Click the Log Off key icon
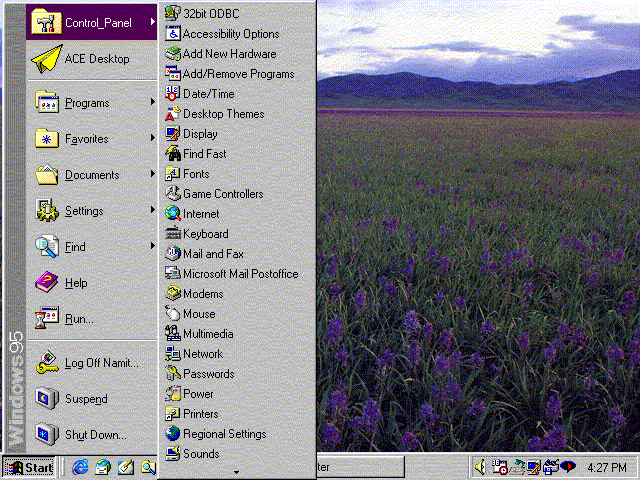The height and width of the screenshot is (480, 640). click(x=47, y=362)
